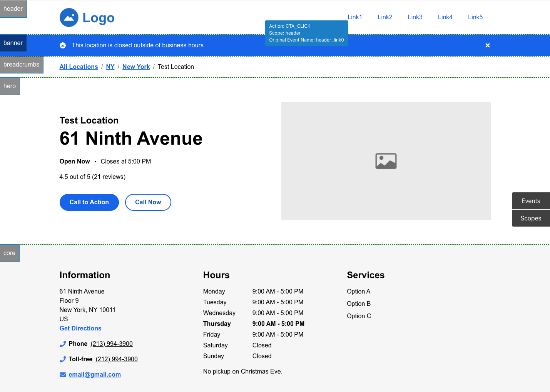
Task: Click the Call to Action button
Action: [x=89, y=202]
